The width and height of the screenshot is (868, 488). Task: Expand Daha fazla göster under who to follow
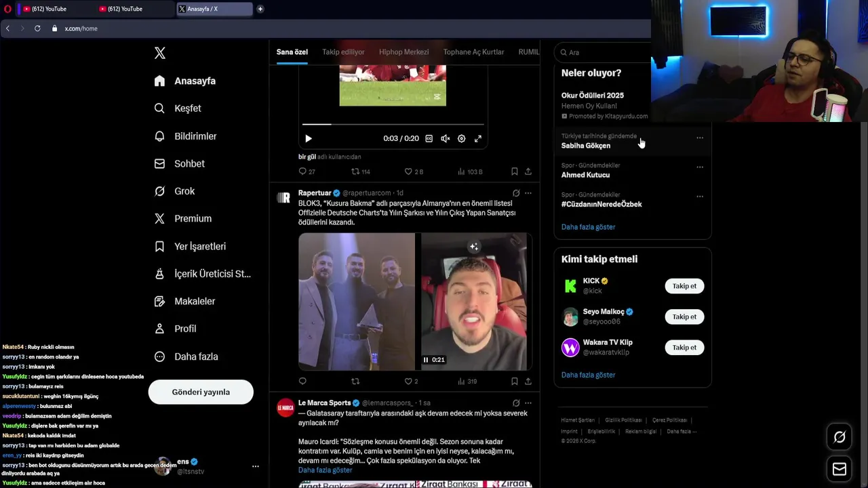[x=589, y=375]
